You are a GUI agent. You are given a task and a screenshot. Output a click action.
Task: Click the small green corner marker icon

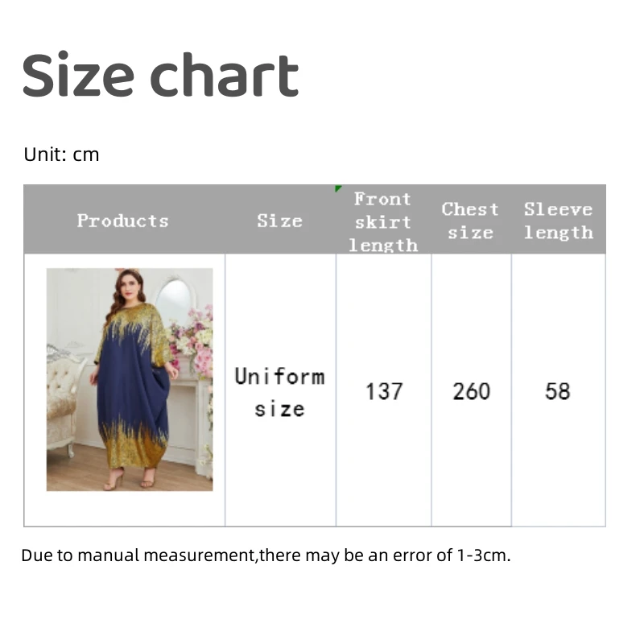338,188
